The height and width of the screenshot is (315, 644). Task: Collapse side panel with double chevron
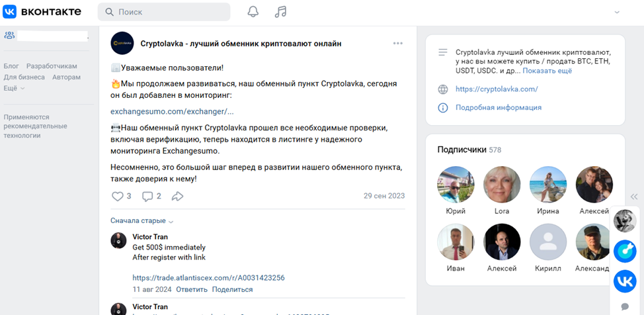[633, 197]
